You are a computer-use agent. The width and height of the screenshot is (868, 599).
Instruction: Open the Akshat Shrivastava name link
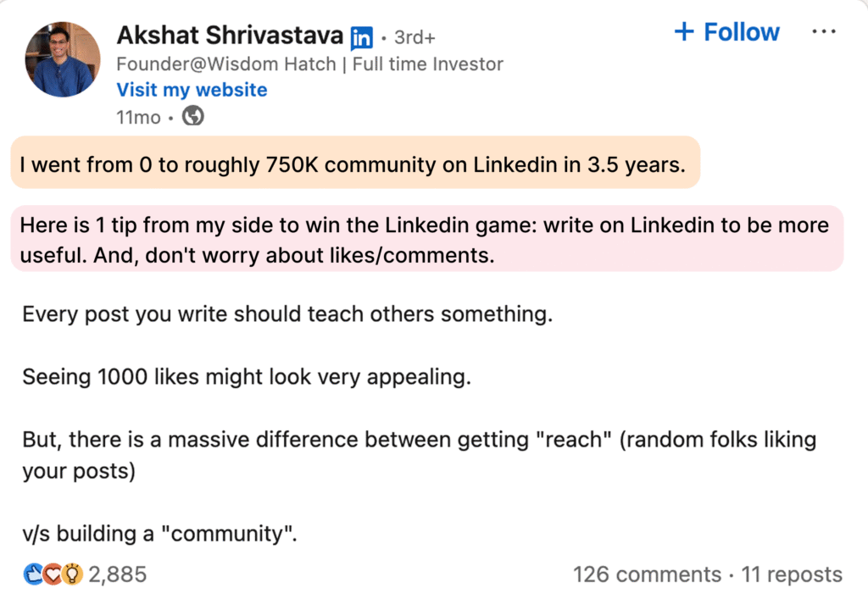[231, 36]
